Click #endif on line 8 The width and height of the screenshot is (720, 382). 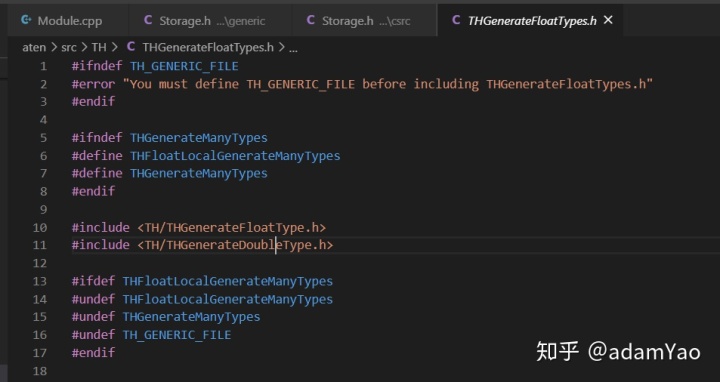pos(93,191)
